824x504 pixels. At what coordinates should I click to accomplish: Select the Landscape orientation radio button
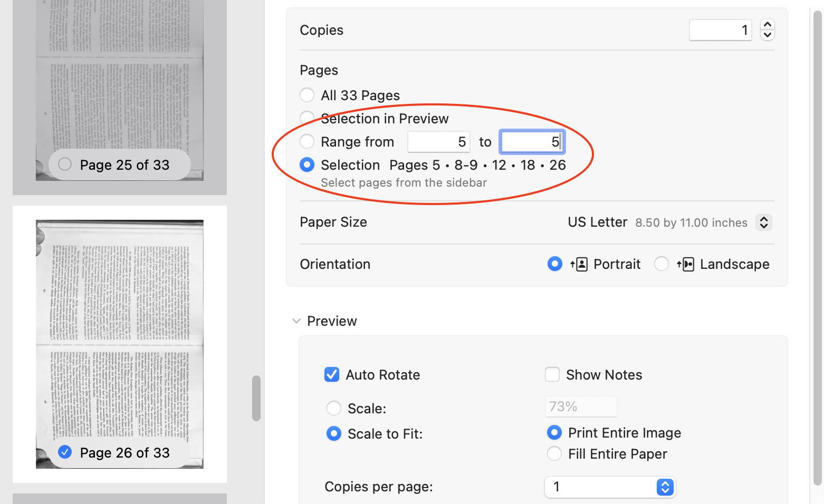click(662, 264)
